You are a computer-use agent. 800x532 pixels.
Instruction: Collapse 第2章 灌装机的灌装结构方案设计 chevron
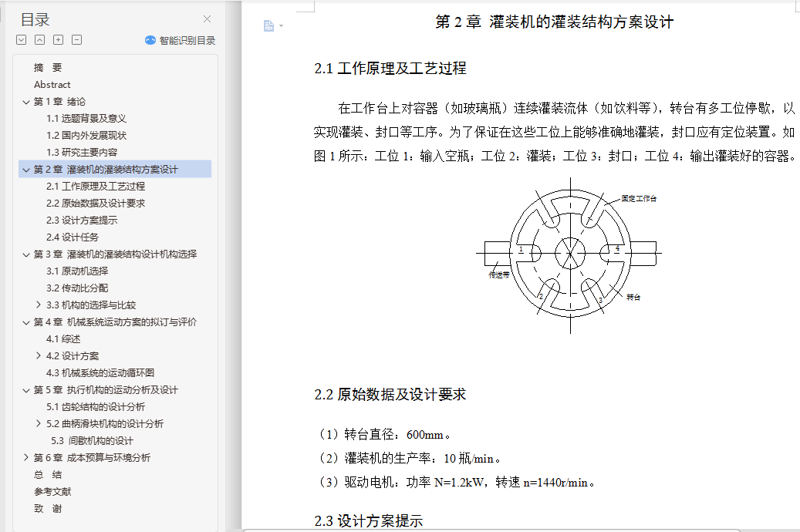(26, 170)
